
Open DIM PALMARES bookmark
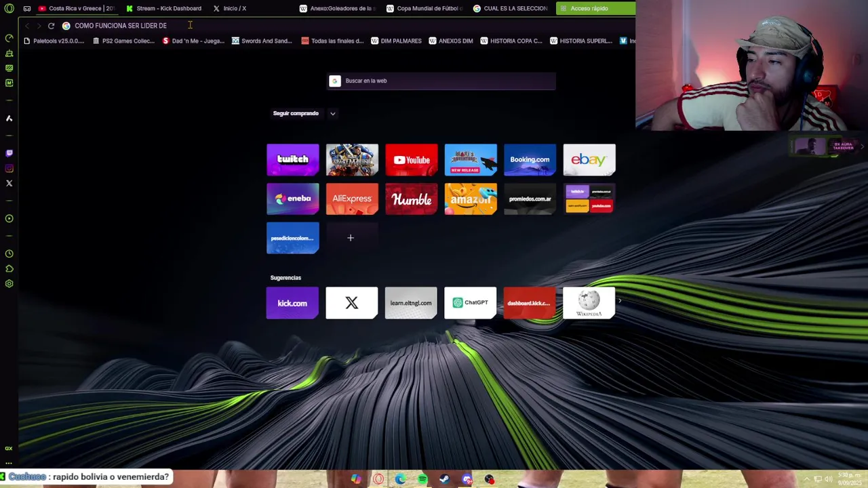(397, 41)
